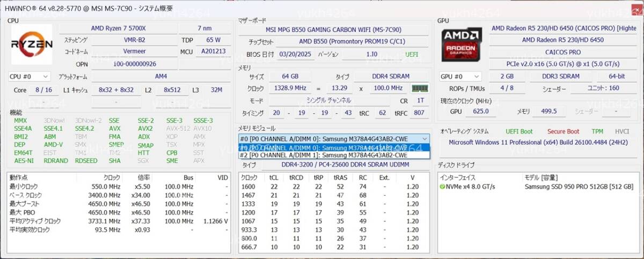Click the green check icon next to NVMe x4
This screenshot has height=259, width=644.
[442, 187]
